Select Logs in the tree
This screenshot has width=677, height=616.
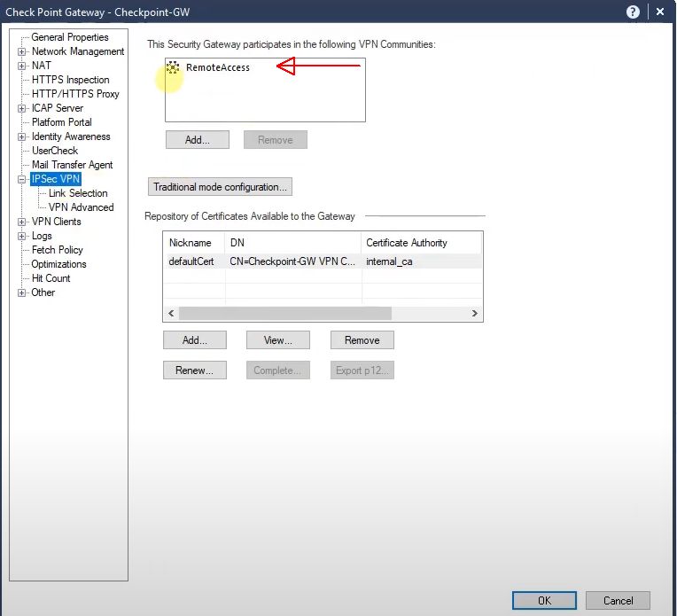tap(42, 236)
